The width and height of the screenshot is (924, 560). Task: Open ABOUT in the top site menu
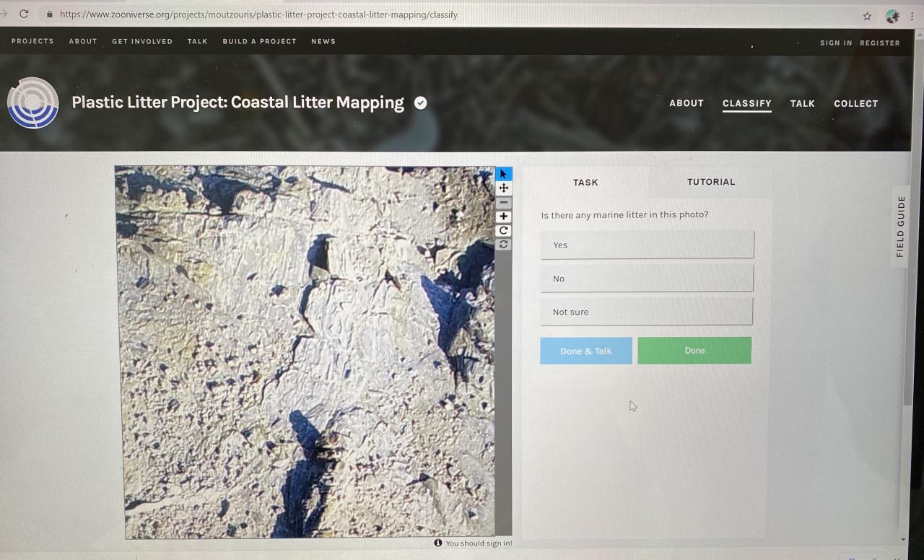click(83, 41)
